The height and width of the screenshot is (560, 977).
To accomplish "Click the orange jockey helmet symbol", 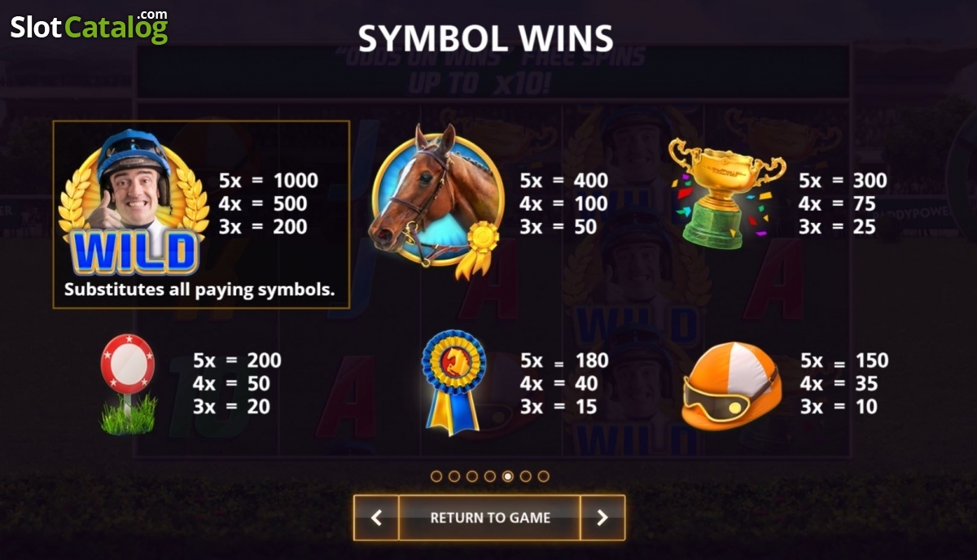I will 733,384.
